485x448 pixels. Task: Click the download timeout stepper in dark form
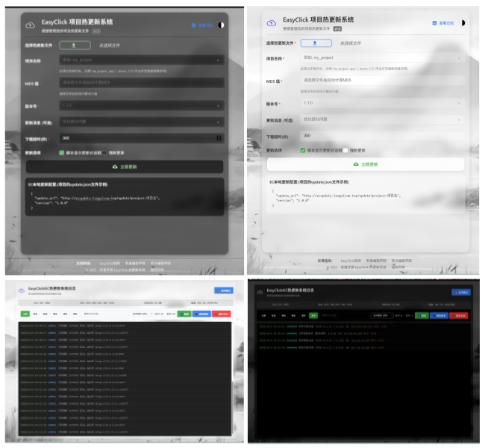(x=219, y=137)
